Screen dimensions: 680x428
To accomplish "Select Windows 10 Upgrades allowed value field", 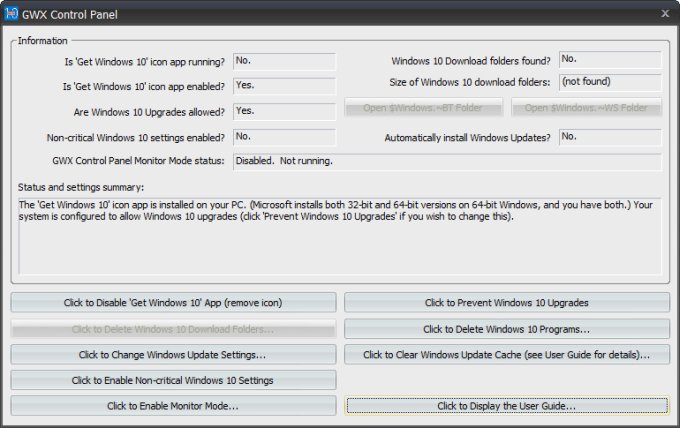I will coord(284,111).
